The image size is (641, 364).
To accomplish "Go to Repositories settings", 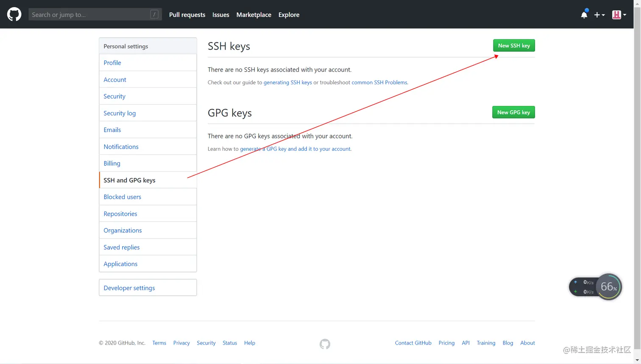I will point(148,214).
